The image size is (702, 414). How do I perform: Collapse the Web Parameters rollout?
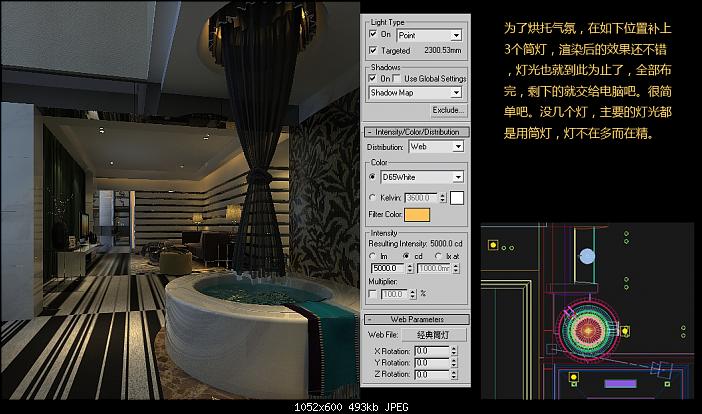click(x=416, y=319)
